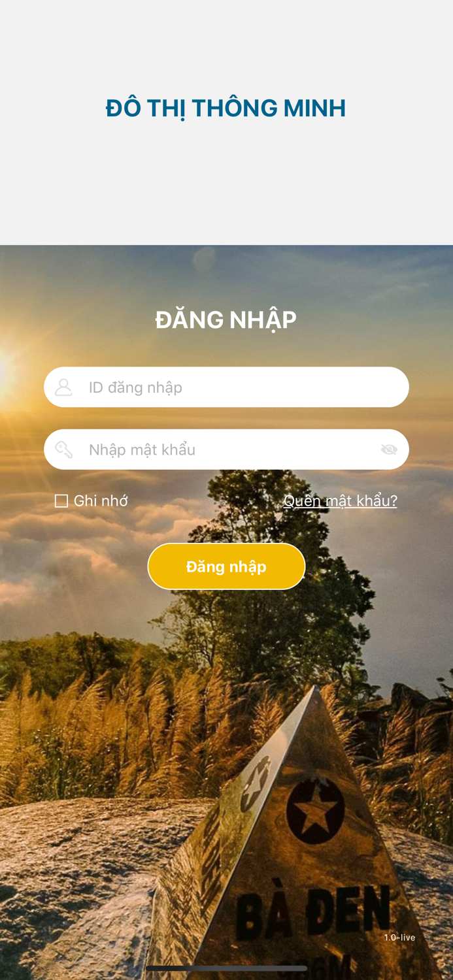
Task: Show password using the crossed-eye icon
Action: pos(389,449)
